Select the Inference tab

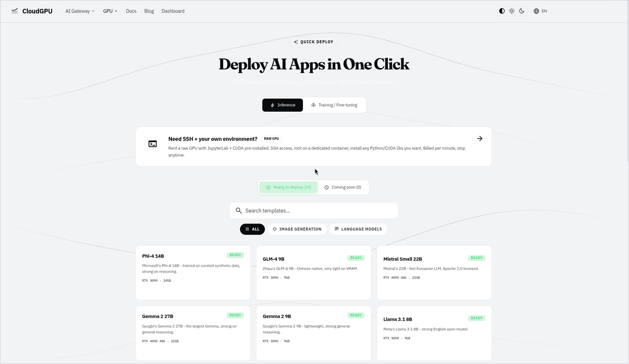pos(282,105)
